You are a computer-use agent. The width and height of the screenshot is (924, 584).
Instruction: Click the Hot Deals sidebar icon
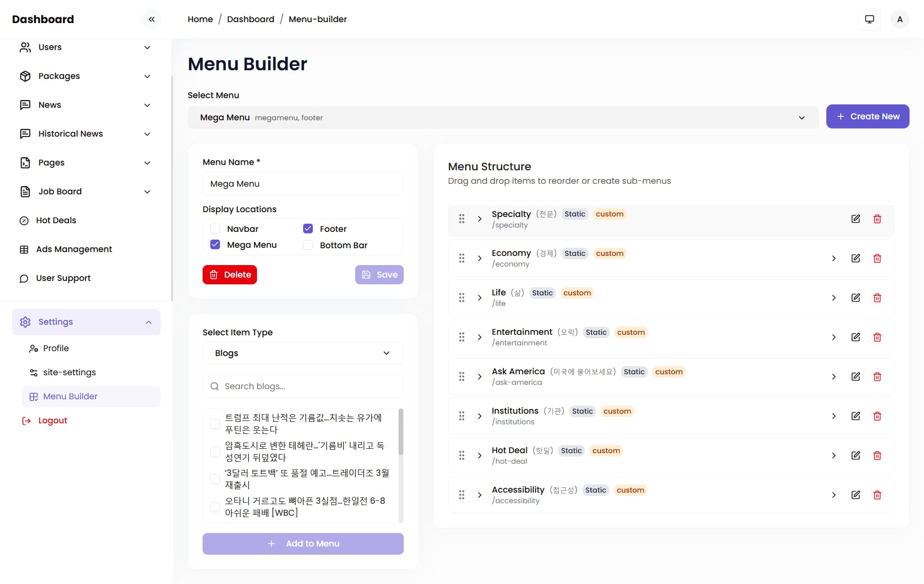point(24,221)
